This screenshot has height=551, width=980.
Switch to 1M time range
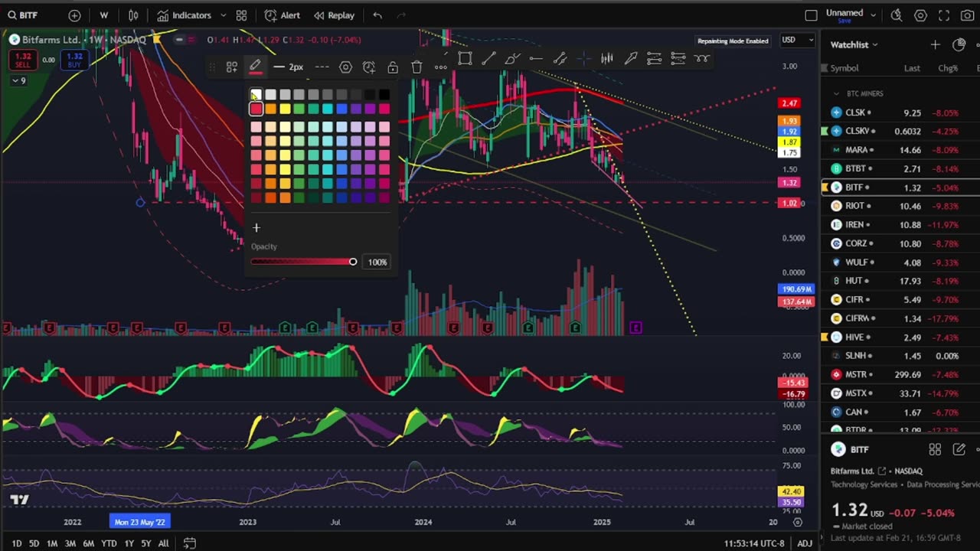coord(52,543)
